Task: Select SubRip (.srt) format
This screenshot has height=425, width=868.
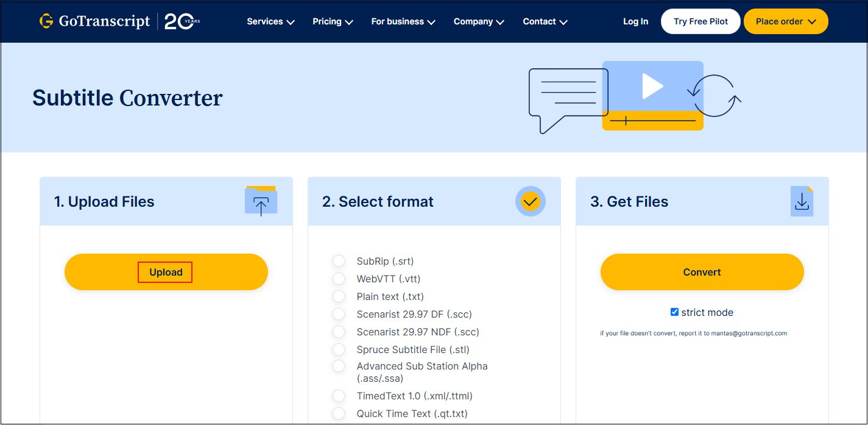Action: coord(339,260)
